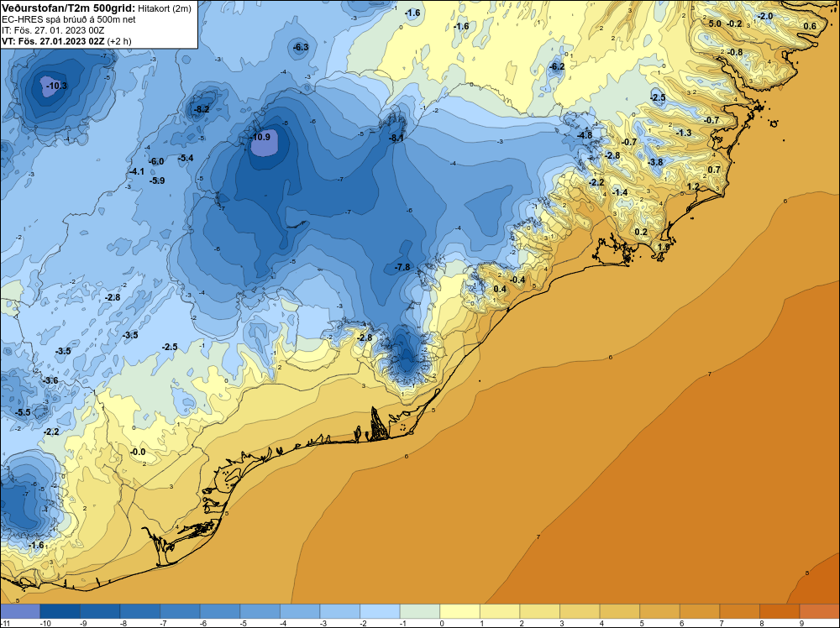Pick the -6.2 temperature value
This screenshot has width=840, height=628.
tap(557, 67)
